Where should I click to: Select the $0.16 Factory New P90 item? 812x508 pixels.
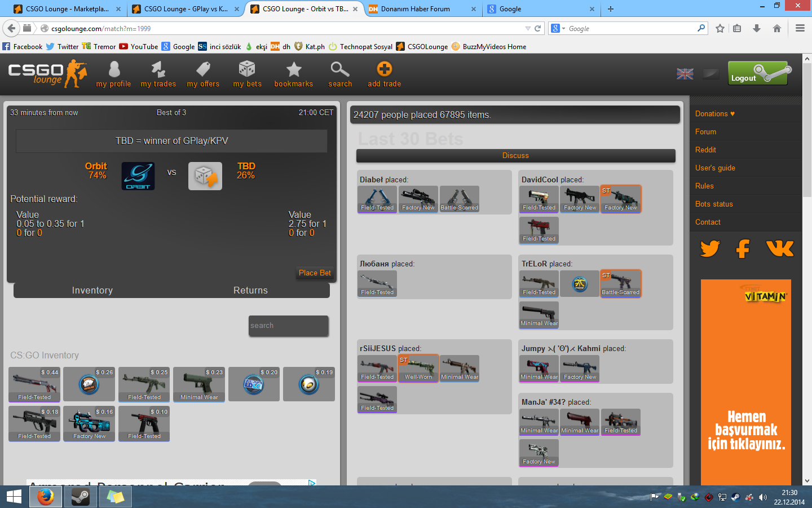(x=89, y=423)
